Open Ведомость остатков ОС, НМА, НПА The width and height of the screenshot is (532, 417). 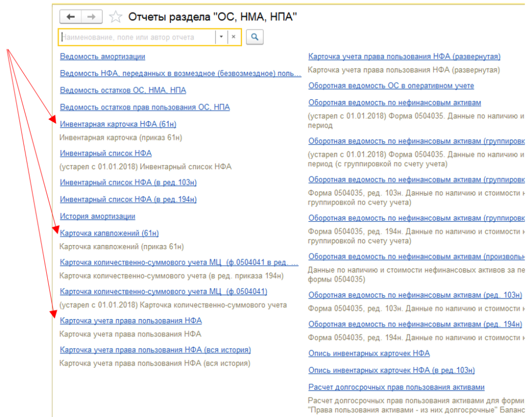point(123,90)
